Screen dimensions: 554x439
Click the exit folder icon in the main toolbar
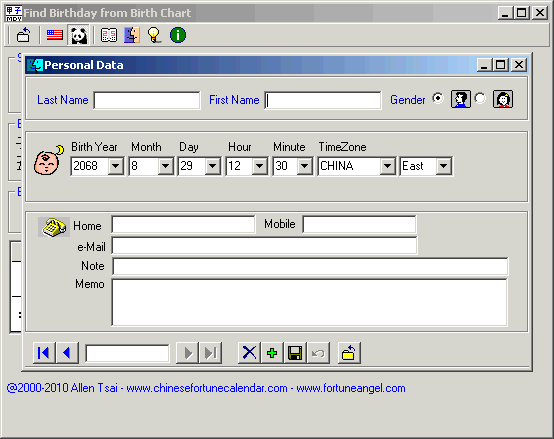(x=24, y=35)
